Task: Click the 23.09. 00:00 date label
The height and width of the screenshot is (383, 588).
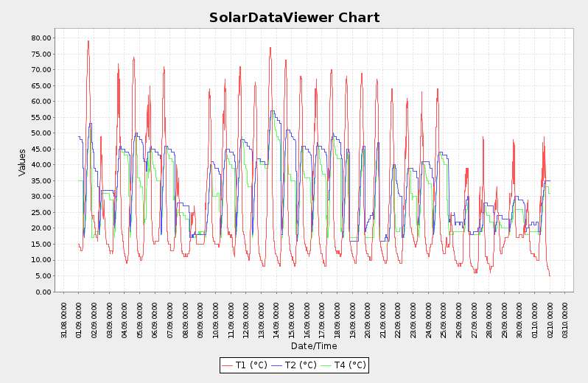Action: pyautogui.click(x=413, y=320)
